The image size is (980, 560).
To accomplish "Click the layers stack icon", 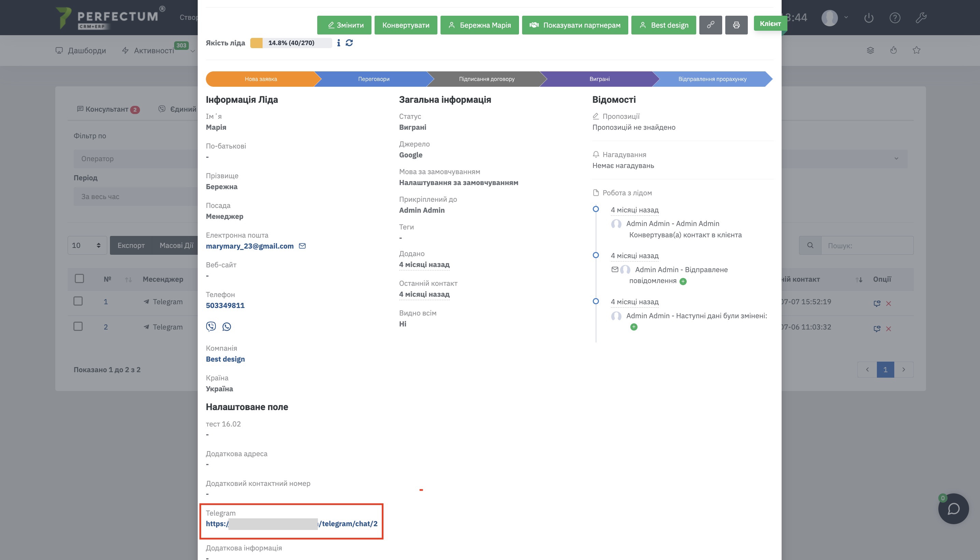I will click(x=870, y=51).
